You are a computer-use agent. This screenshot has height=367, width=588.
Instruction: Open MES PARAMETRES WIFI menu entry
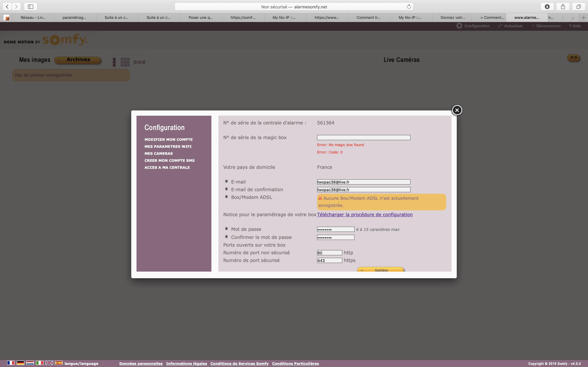(x=168, y=146)
